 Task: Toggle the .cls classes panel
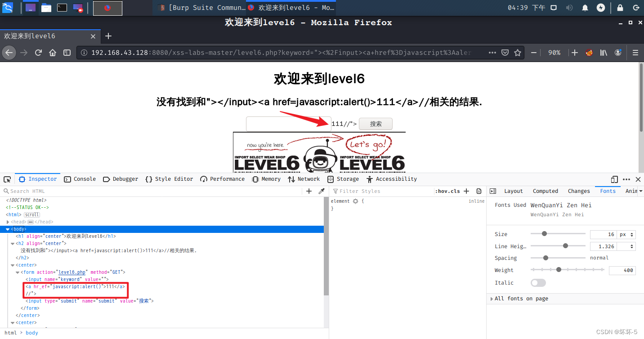[x=454, y=191]
